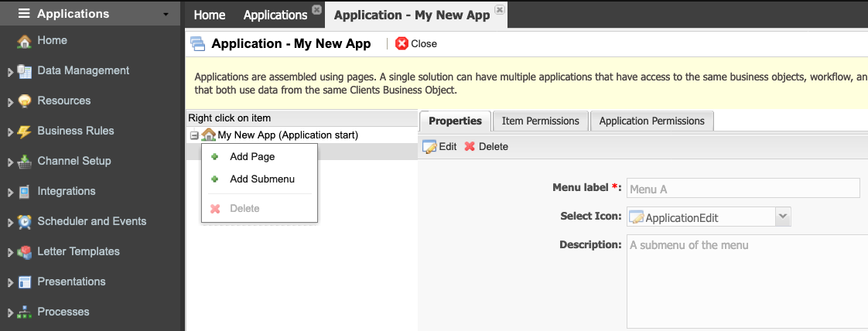Switch to the Application Permissions tab
868x331 pixels.
[x=651, y=121]
